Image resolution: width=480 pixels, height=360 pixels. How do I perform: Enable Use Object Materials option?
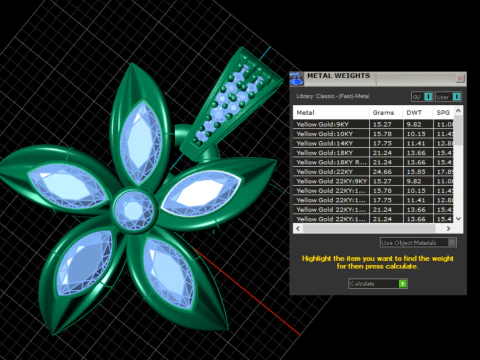click(418, 243)
